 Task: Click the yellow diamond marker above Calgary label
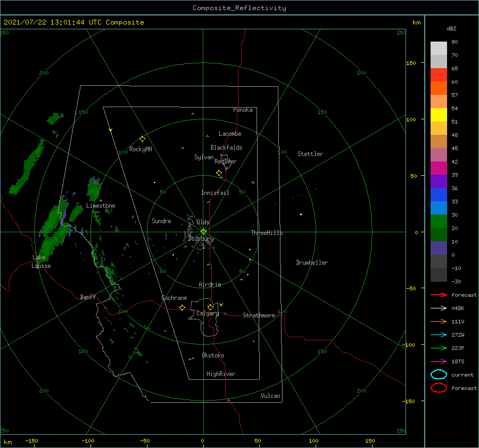click(x=210, y=307)
